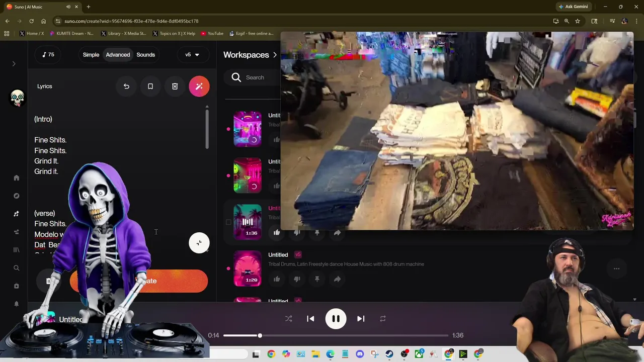Click the "(verse)" lyrics marker
644x362 pixels.
coord(45,213)
